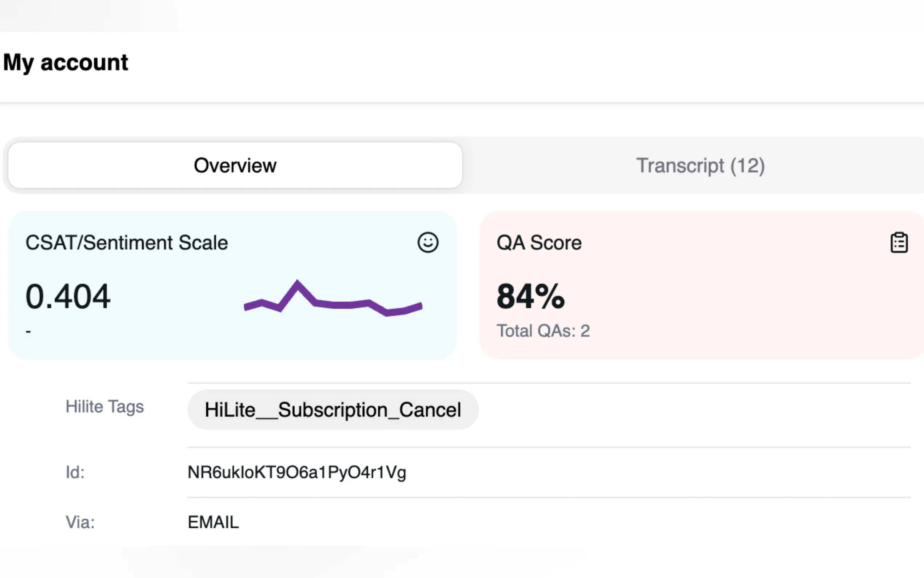The width and height of the screenshot is (924, 578).
Task: Click the QA Score card title
Action: coord(539,243)
